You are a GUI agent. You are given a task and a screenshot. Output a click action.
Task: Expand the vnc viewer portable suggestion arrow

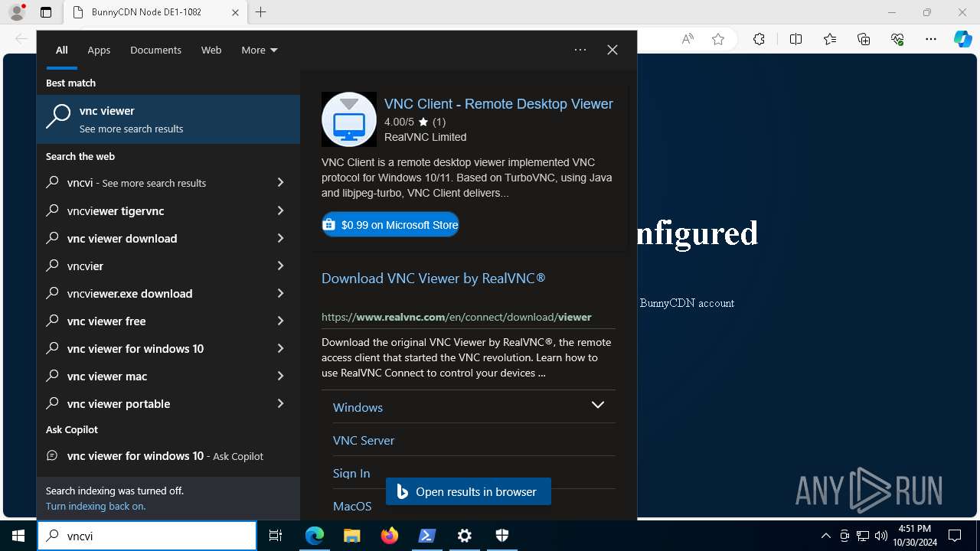tap(280, 403)
